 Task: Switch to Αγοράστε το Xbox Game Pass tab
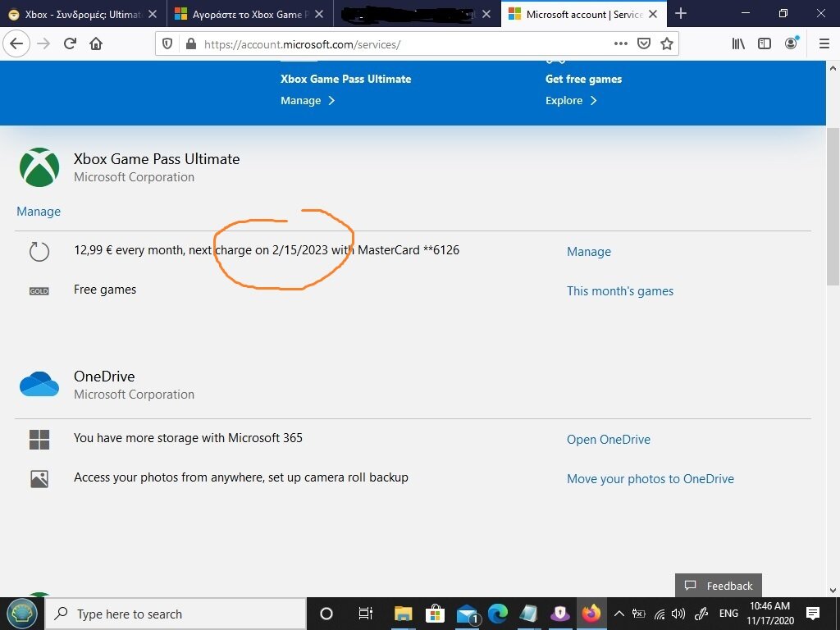[246, 14]
